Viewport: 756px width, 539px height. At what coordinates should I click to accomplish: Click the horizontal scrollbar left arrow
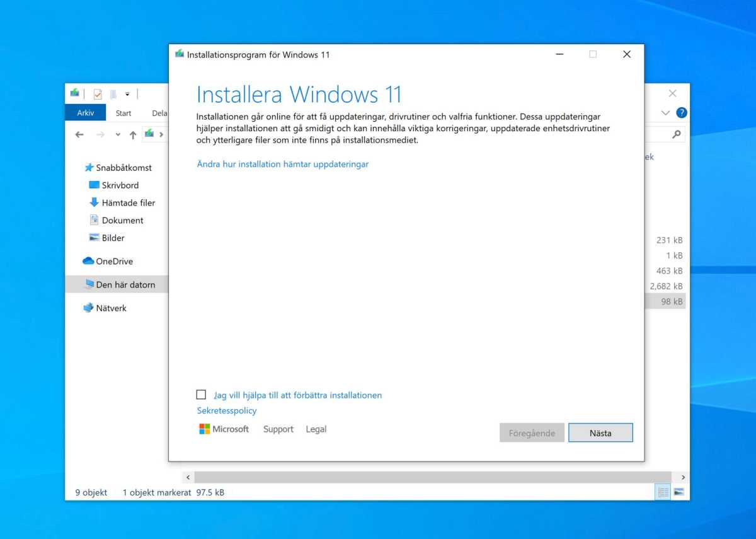coord(187,477)
